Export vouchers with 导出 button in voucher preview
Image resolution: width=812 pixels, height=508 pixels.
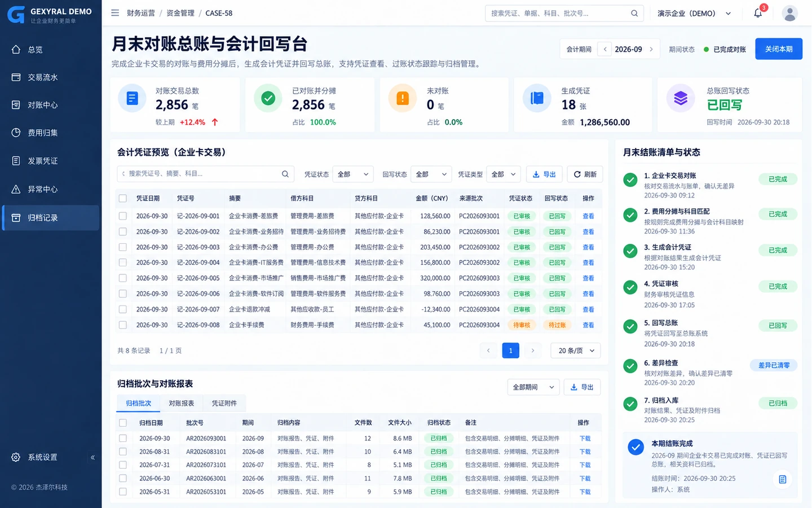pos(544,174)
